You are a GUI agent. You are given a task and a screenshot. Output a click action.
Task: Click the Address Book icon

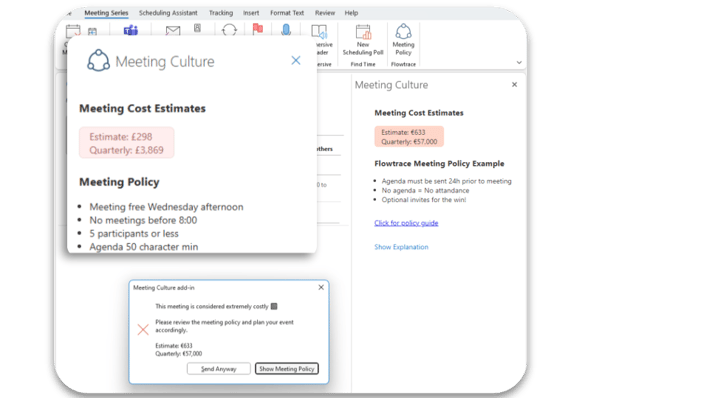click(x=198, y=28)
